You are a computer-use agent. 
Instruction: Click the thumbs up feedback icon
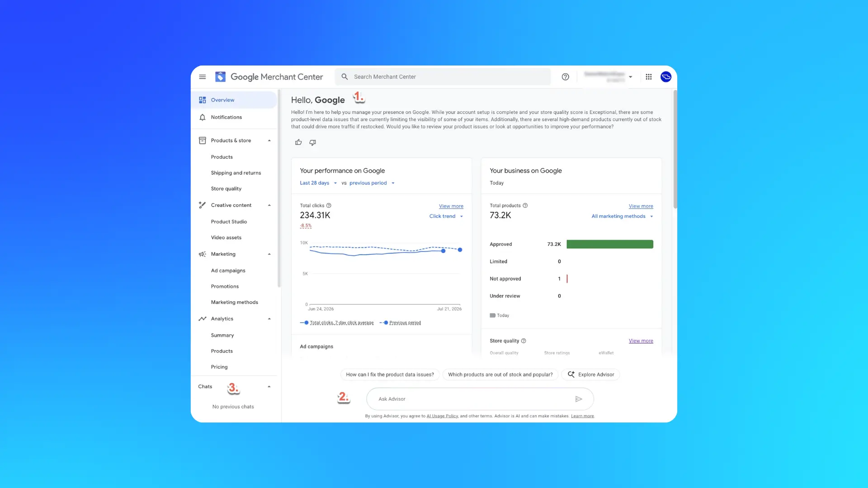[x=298, y=142]
